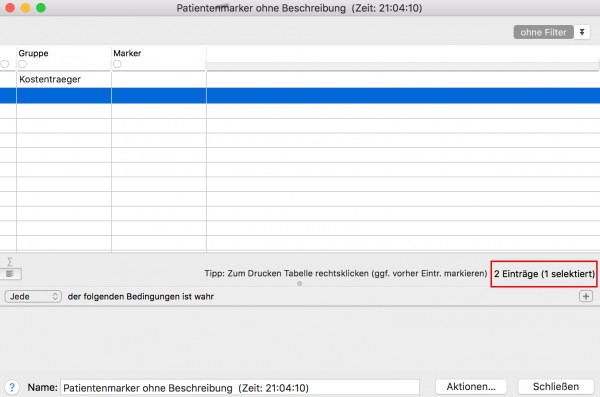Click the splitter handle dot below the tip

click(x=300, y=284)
